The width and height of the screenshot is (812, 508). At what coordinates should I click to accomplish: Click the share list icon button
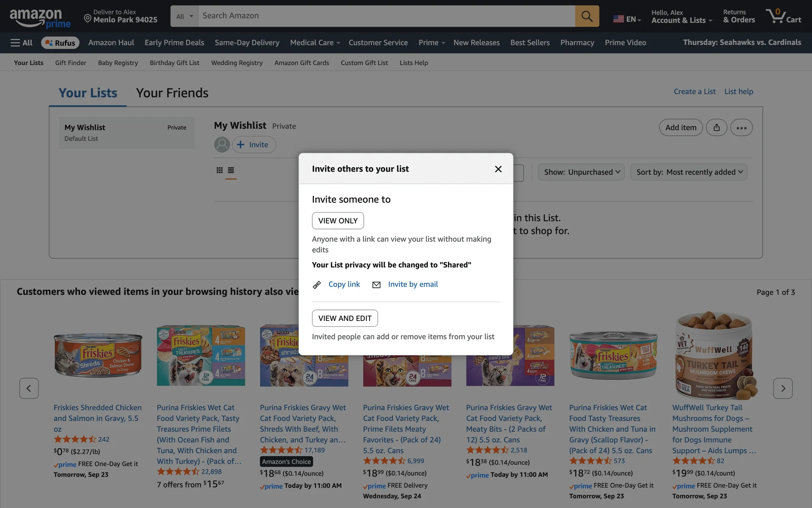tap(716, 127)
